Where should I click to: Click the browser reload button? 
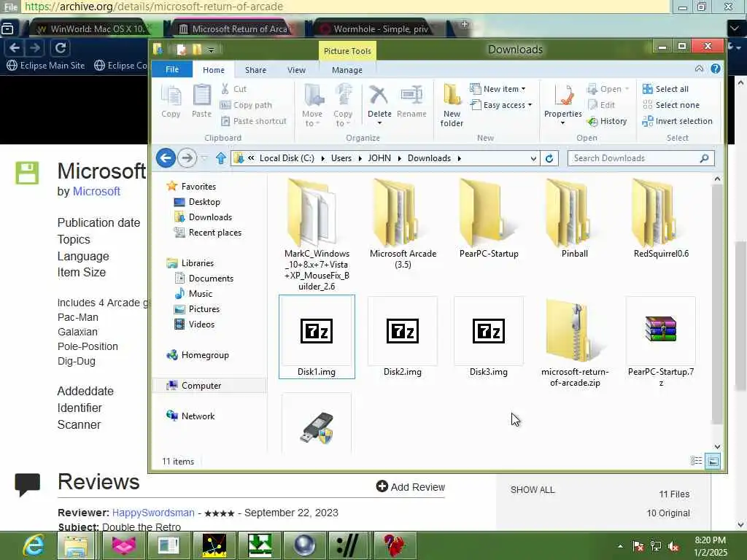[x=61, y=48]
